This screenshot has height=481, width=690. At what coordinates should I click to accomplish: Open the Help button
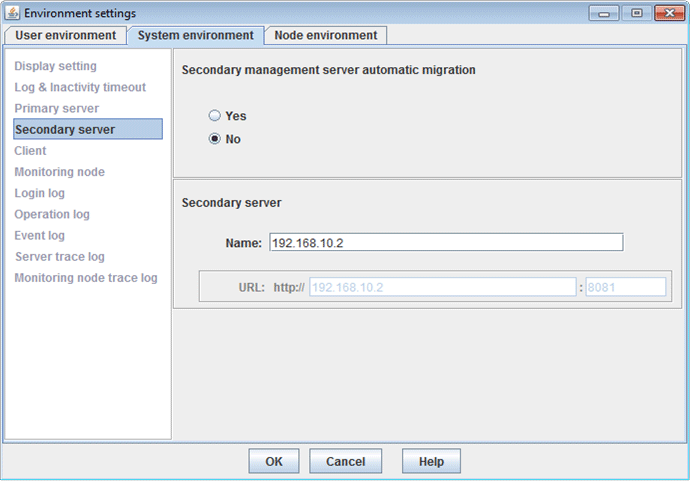(x=431, y=461)
